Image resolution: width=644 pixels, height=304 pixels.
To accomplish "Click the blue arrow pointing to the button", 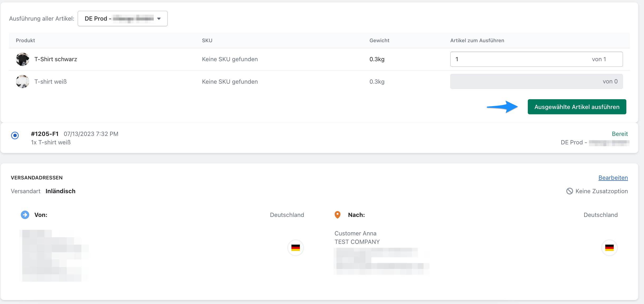I will point(502,107).
